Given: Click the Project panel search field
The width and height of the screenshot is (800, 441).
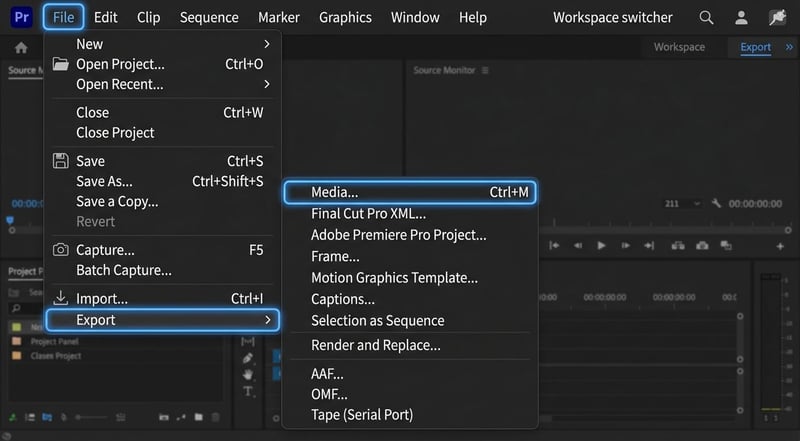Looking at the screenshot, I should [26, 308].
